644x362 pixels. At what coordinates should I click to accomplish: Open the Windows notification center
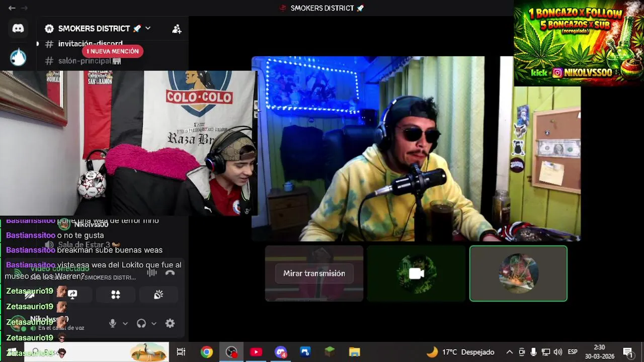(x=628, y=352)
